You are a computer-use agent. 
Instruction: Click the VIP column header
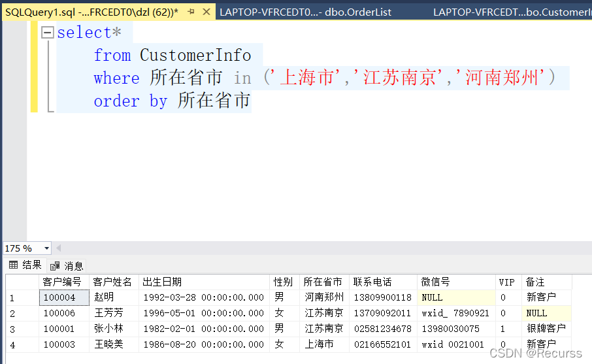point(508,282)
